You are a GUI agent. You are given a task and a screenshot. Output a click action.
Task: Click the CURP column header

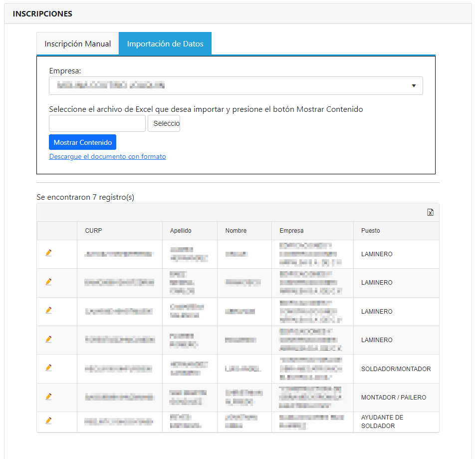[93, 231]
